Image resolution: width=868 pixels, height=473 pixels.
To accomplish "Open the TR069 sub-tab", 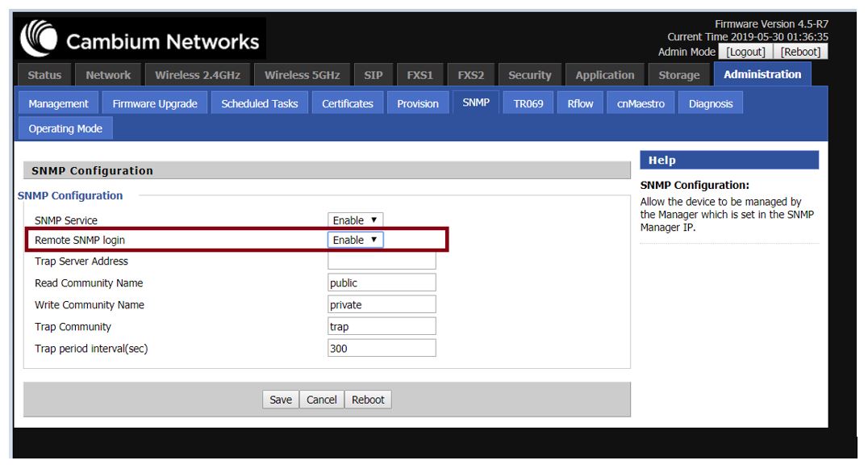I will (528, 103).
